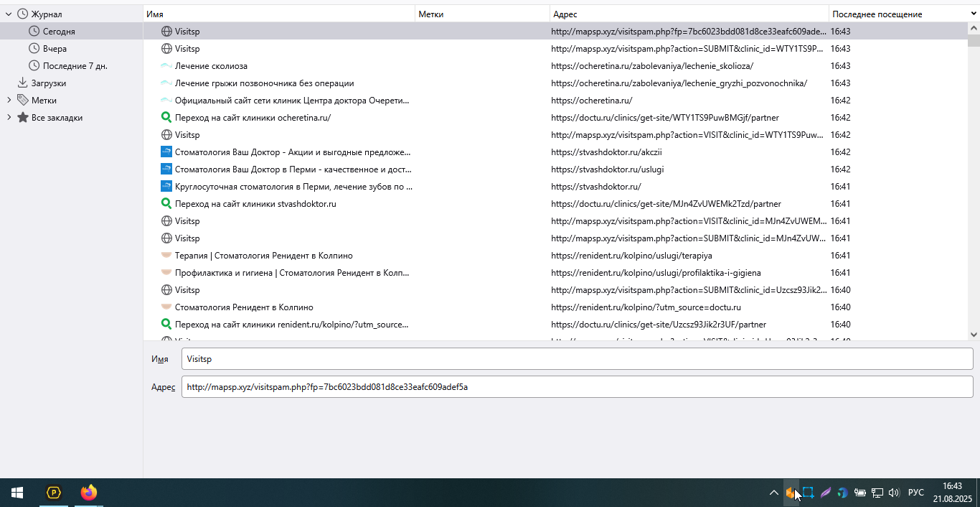The width and height of the screenshot is (980, 507).
Task: Click the clock icon next to Последние 7 дн.
Action: (x=34, y=65)
